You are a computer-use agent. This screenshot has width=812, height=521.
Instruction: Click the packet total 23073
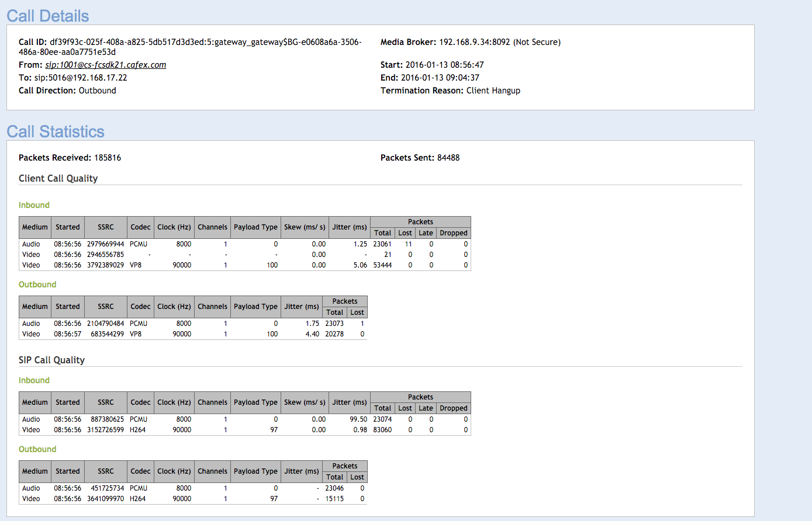click(x=334, y=324)
